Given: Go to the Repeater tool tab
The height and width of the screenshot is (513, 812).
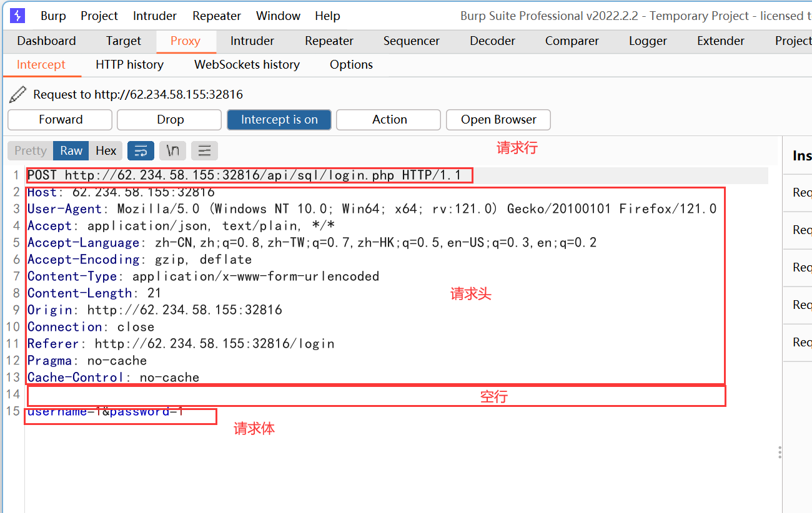Looking at the screenshot, I should [x=329, y=41].
